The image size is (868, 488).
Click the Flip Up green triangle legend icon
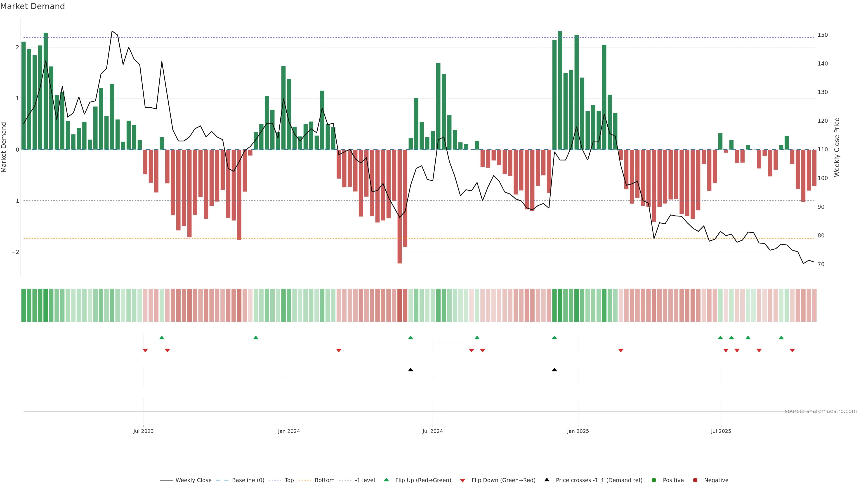click(386, 480)
